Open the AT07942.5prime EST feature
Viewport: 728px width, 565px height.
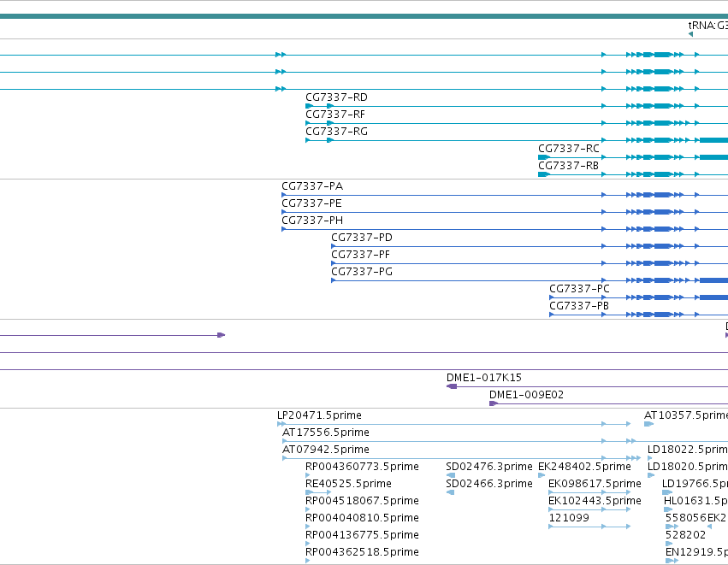click(x=325, y=450)
